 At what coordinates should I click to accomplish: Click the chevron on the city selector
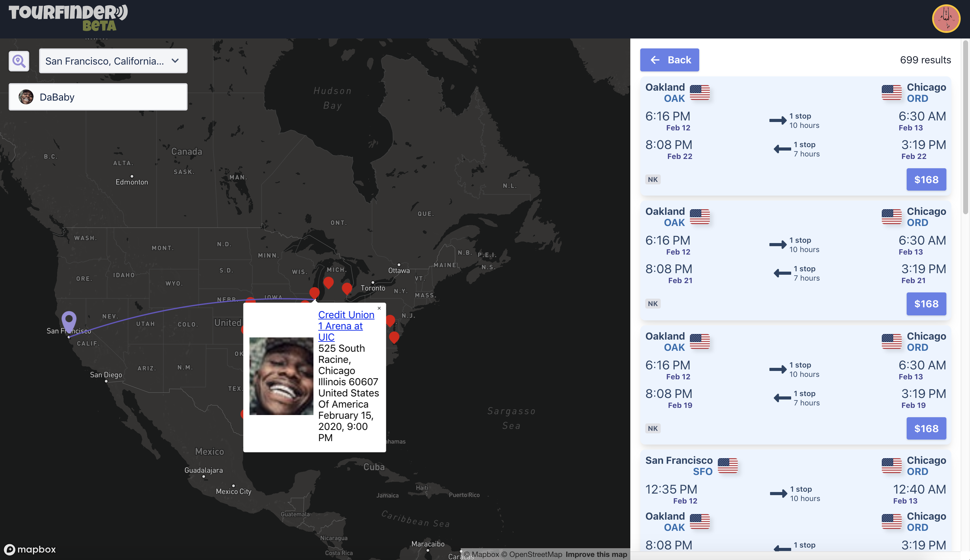(x=175, y=61)
